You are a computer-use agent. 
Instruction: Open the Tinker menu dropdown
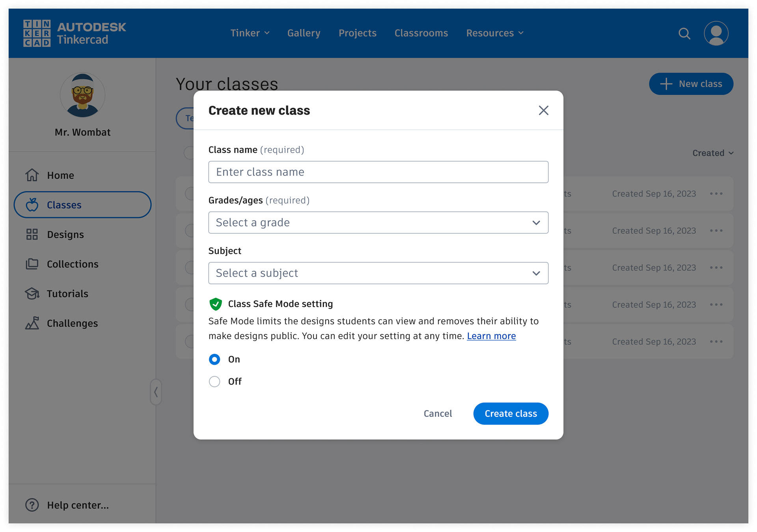click(250, 33)
